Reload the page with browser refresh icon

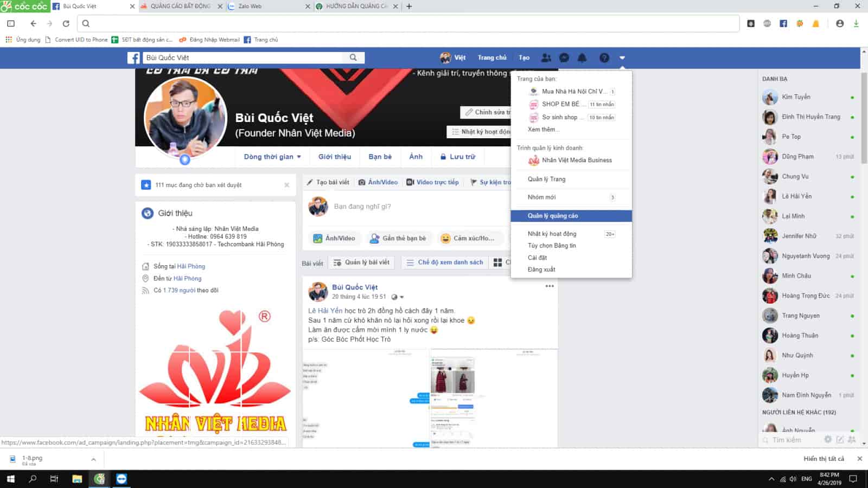66,23
